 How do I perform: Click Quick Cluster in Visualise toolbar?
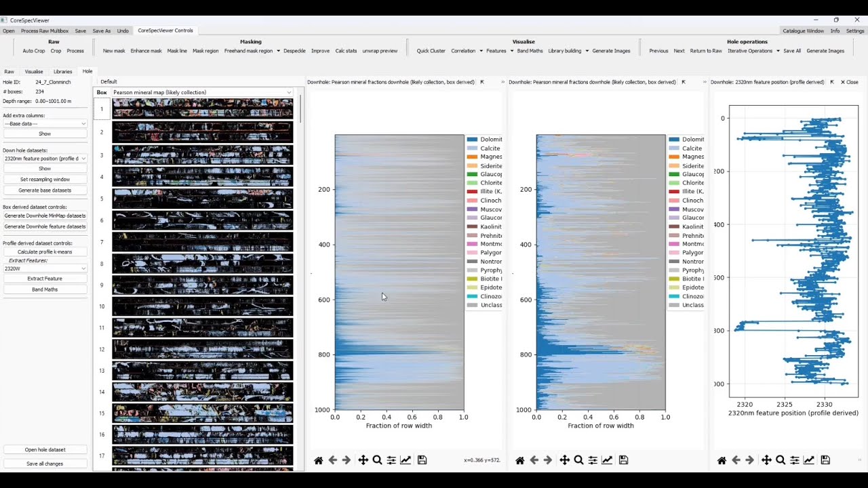(431, 51)
